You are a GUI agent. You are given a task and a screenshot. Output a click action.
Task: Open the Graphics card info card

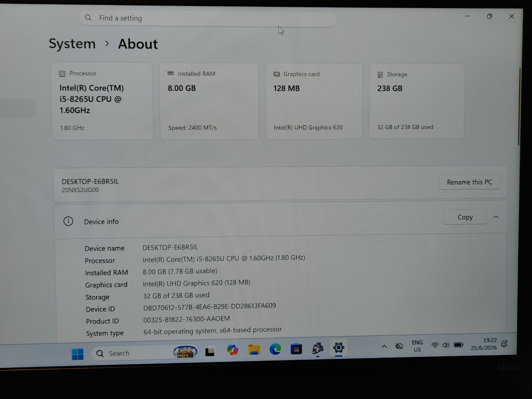coord(314,101)
